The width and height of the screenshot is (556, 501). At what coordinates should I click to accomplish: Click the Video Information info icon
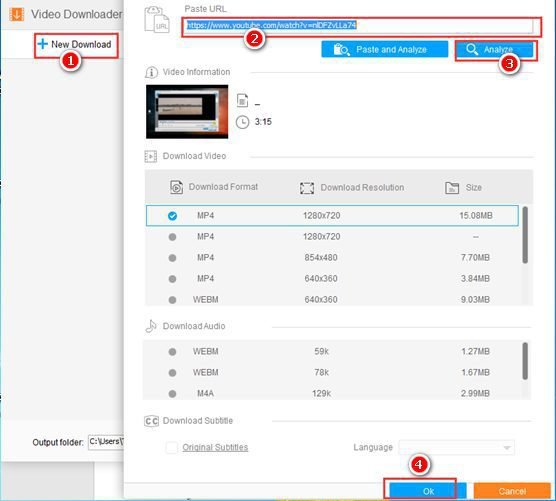(x=151, y=72)
